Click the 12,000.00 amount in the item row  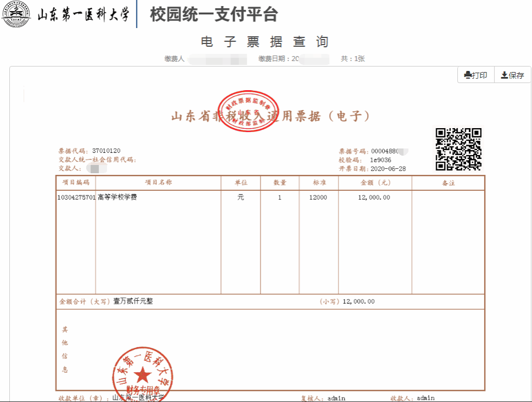(374, 197)
